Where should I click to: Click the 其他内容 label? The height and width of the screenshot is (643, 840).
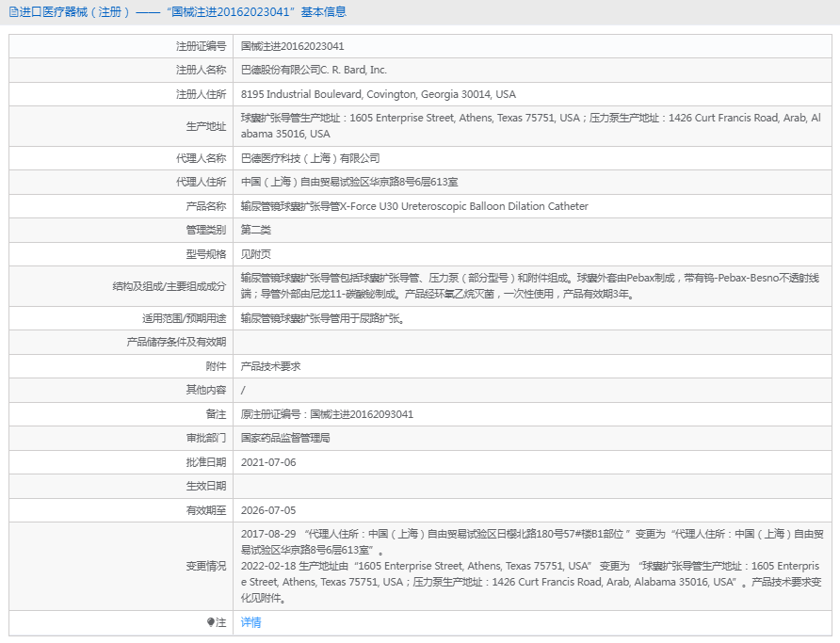[206, 390]
